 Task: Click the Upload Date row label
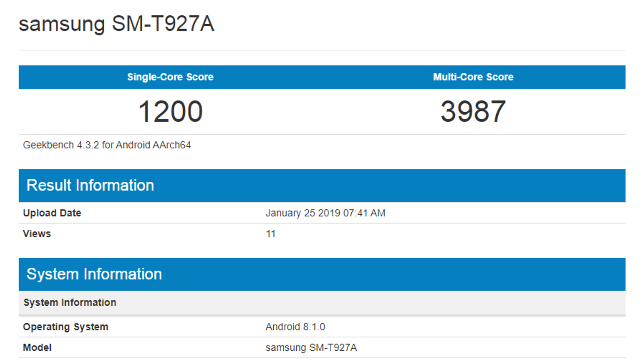pyautogui.click(x=52, y=213)
